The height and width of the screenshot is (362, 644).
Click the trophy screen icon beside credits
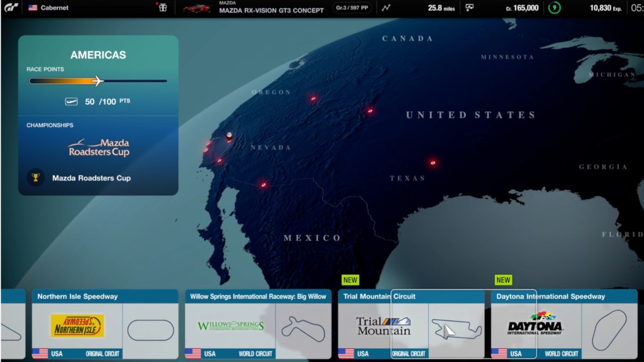469,8
